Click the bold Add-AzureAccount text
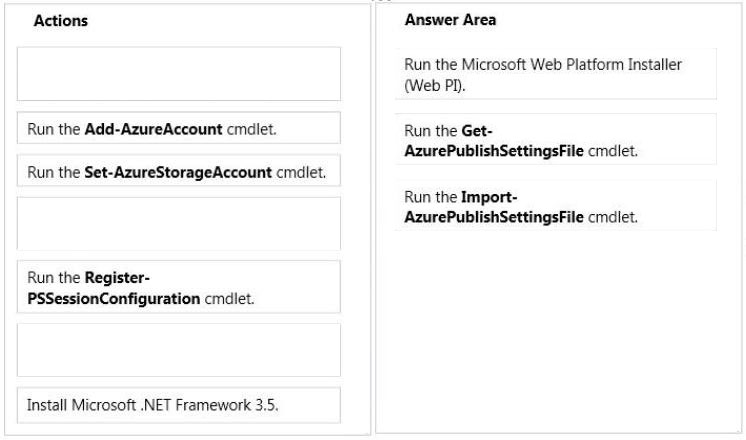Viewport: 746px width, 440px height. (x=153, y=129)
